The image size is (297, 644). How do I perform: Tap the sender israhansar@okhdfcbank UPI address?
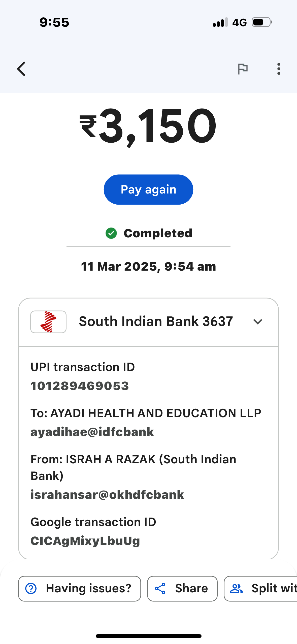tap(107, 495)
